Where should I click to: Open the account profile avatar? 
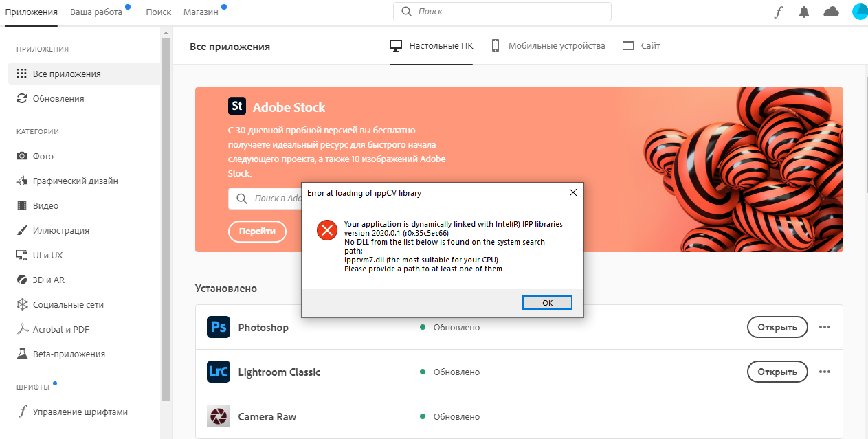(859, 12)
